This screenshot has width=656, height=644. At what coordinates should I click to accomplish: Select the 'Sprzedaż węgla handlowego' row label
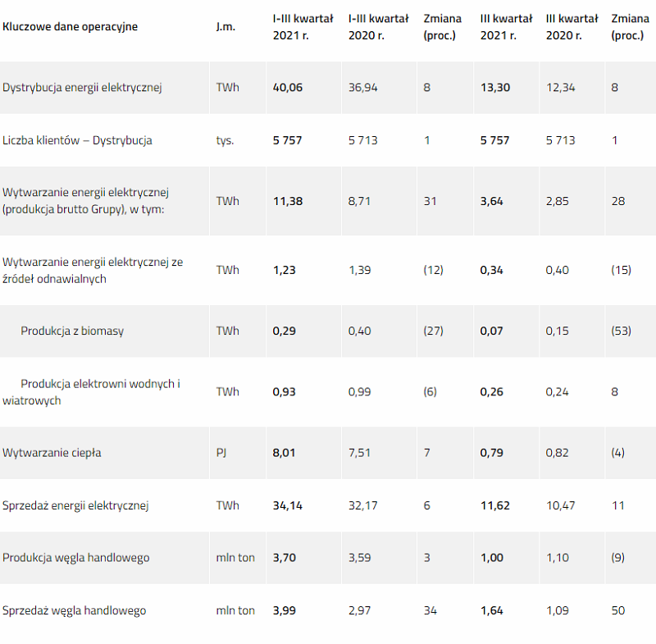(x=74, y=610)
